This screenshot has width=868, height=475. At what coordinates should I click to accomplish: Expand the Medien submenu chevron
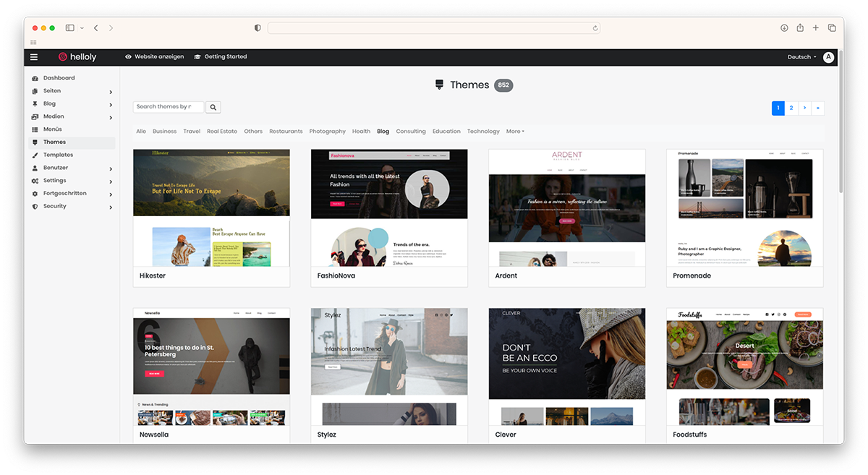[111, 117]
